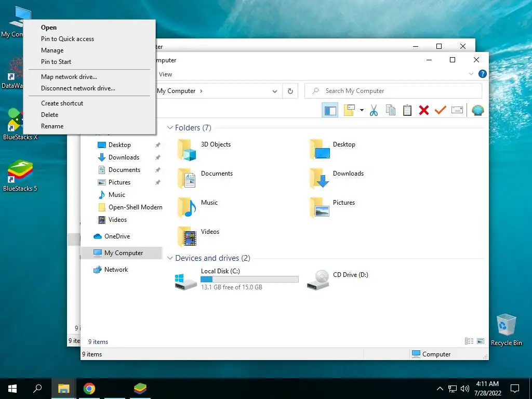
Task: Expand the ribbon chevron
Action: pyautogui.click(x=471, y=74)
